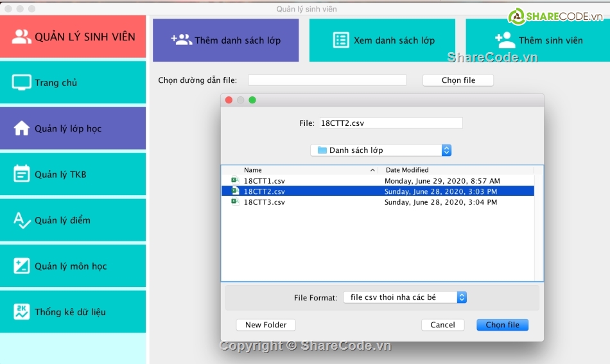
Task: Click the File name text field
Action: (390, 123)
